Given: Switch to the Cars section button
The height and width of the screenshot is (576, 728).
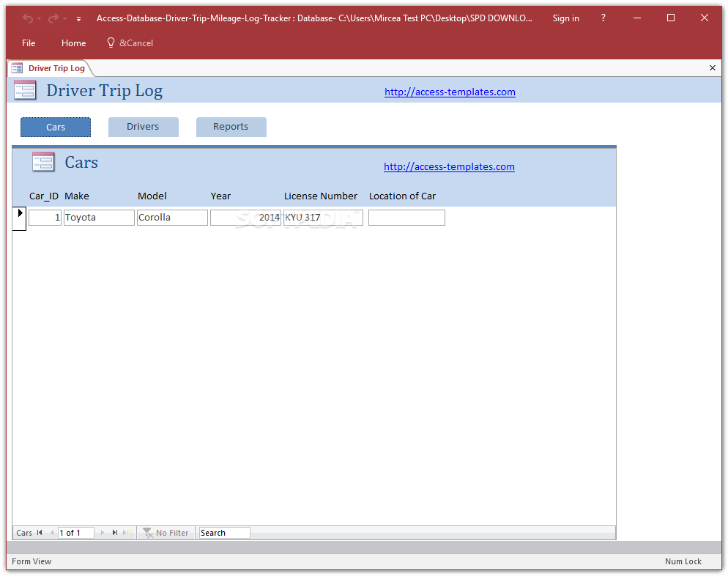Looking at the screenshot, I should [56, 128].
